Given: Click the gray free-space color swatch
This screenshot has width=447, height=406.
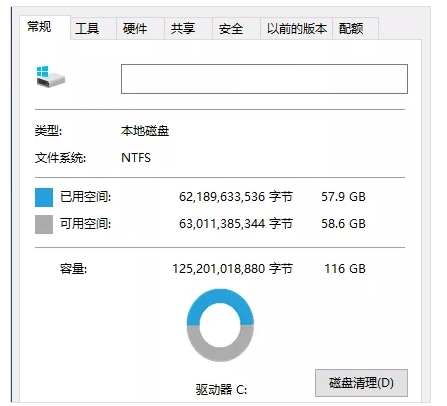Looking at the screenshot, I should (x=44, y=224).
